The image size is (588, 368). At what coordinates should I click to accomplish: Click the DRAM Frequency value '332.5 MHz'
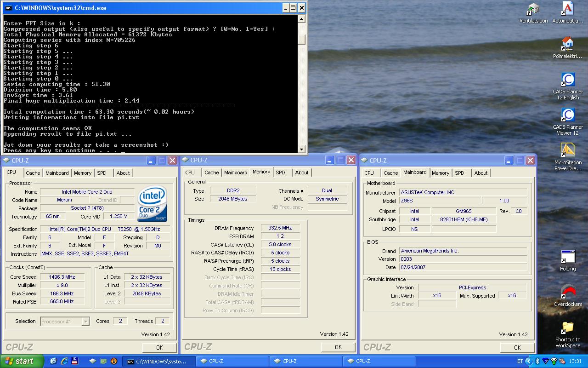(280, 228)
